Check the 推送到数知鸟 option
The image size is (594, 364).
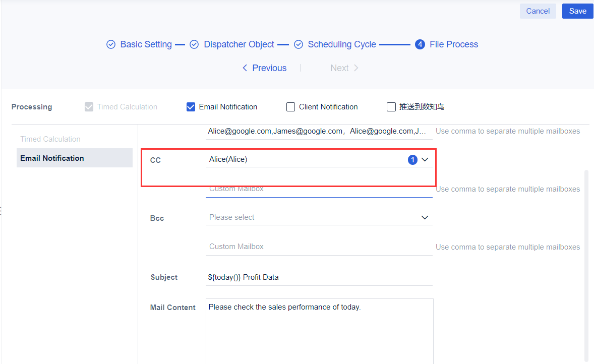pyautogui.click(x=391, y=106)
